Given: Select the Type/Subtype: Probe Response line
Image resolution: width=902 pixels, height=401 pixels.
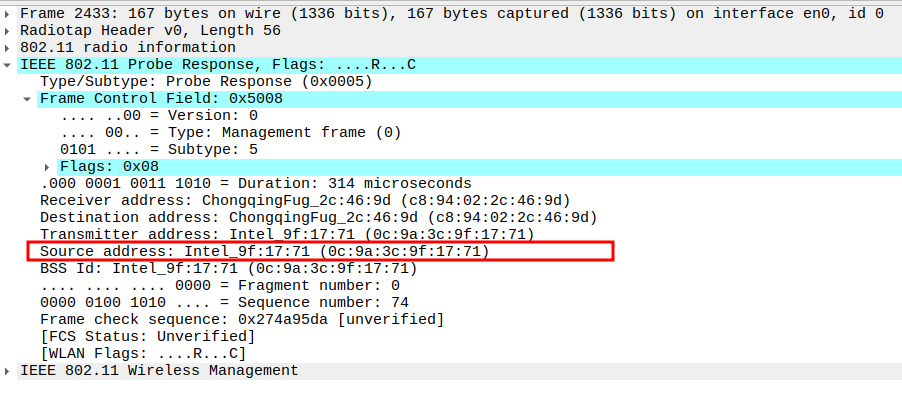Looking at the screenshot, I should 206,81.
